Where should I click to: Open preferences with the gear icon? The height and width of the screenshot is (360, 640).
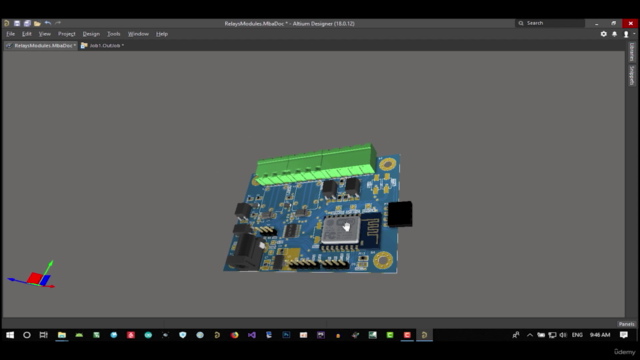click(603, 34)
